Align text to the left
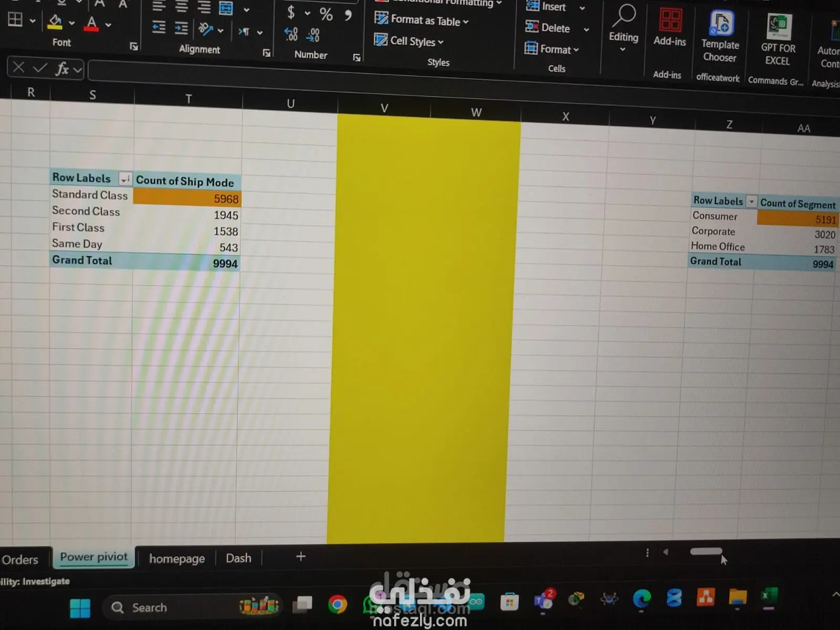840x630 pixels. pos(159,6)
